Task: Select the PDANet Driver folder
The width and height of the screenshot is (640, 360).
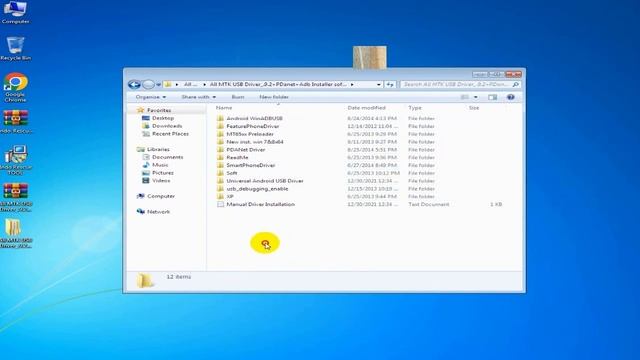Action: tap(246, 150)
